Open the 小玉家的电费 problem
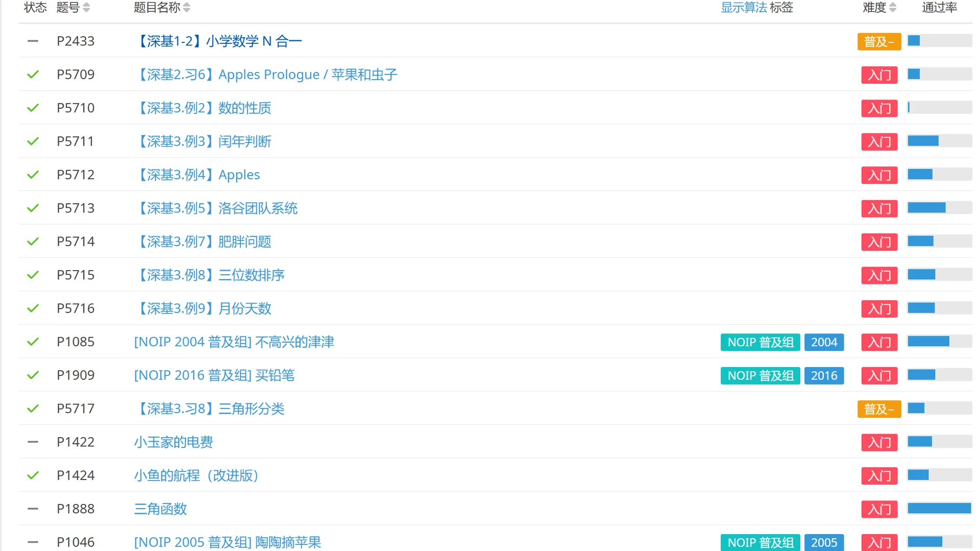980x551 pixels. [x=174, y=442]
